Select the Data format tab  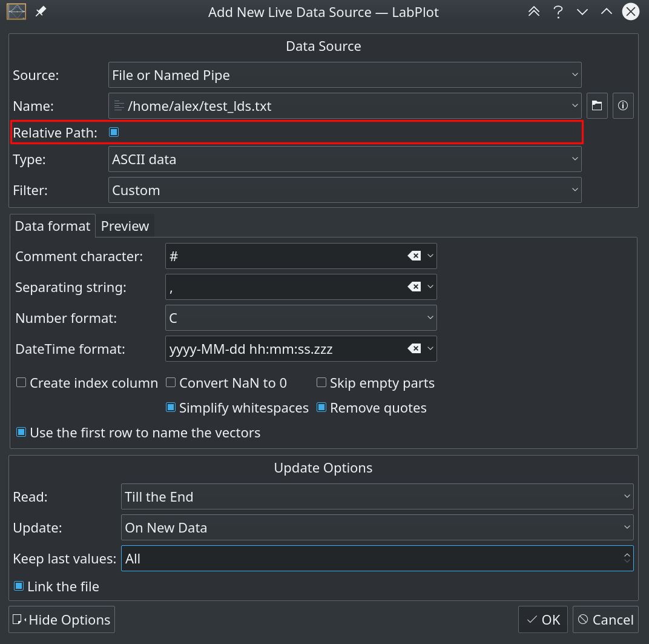pos(53,225)
